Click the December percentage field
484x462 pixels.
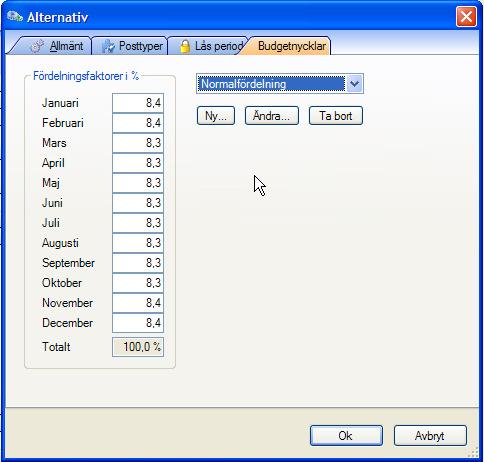138,323
